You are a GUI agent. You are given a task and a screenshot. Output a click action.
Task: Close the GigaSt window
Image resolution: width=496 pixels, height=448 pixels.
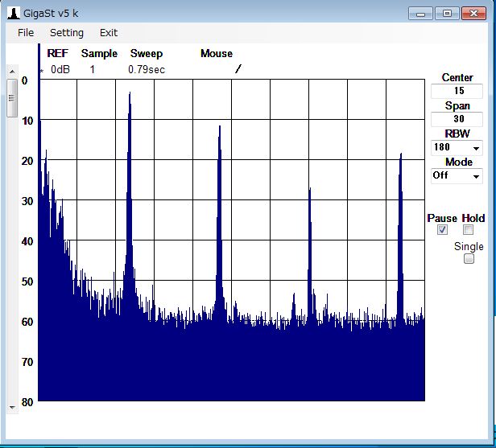pos(473,14)
